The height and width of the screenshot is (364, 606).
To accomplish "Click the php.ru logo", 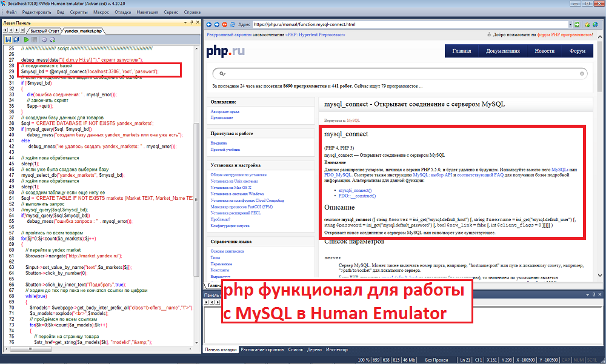I will click(225, 51).
